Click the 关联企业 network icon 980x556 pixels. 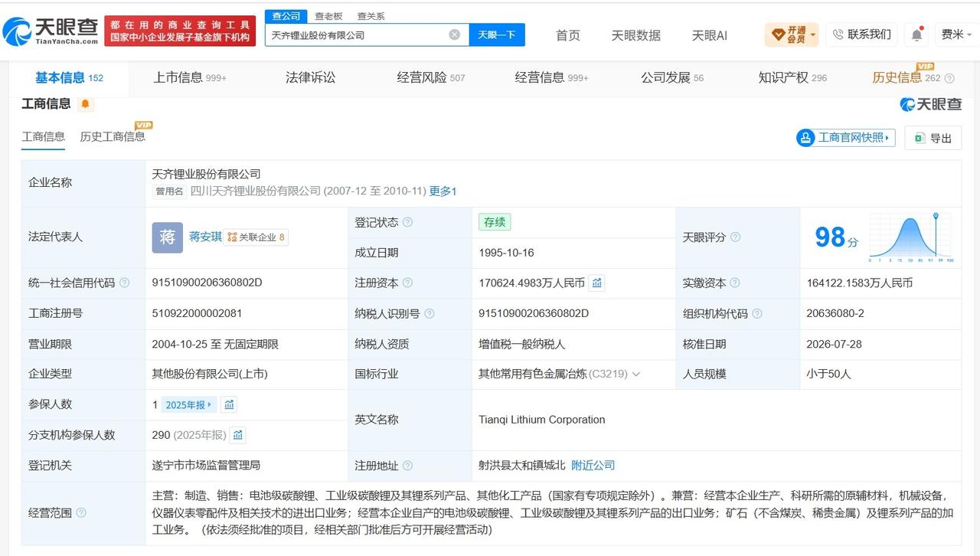click(232, 237)
